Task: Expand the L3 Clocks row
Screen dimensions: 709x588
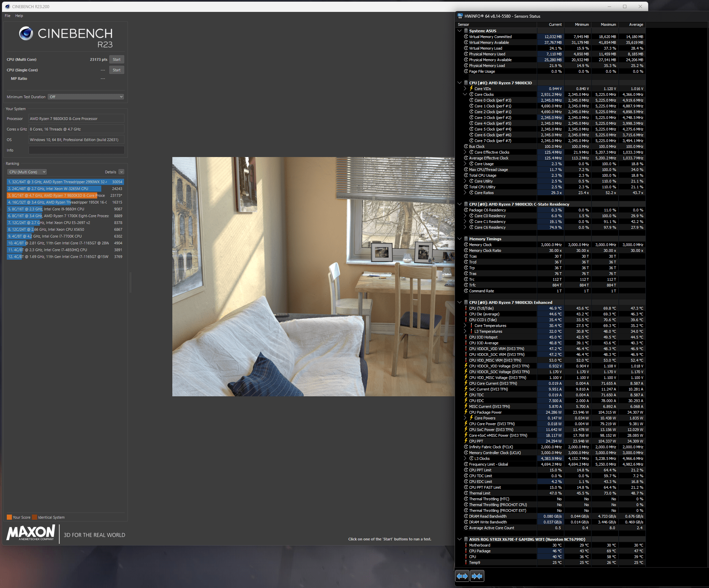Action: 465,458
